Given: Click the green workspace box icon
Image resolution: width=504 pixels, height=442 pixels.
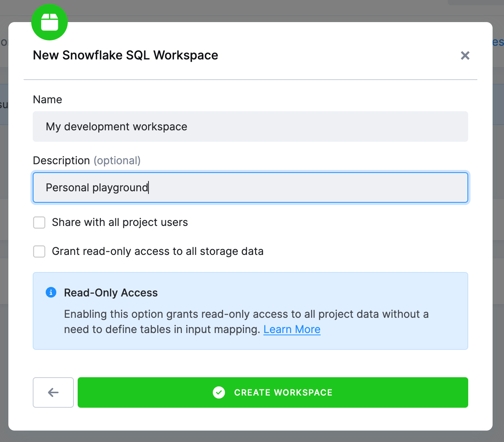Looking at the screenshot, I should coord(49,22).
